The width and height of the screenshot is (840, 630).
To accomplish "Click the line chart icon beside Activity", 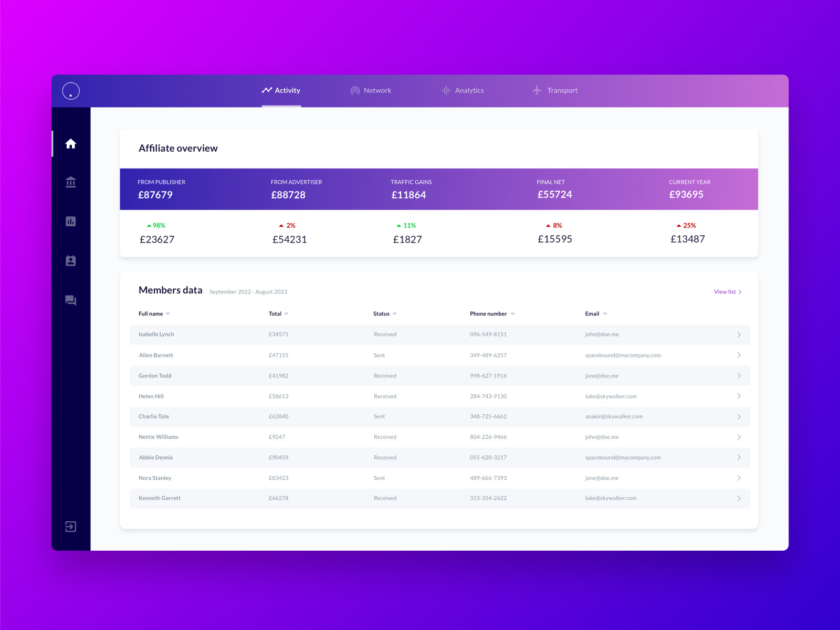I will pyautogui.click(x=268, y=90).
